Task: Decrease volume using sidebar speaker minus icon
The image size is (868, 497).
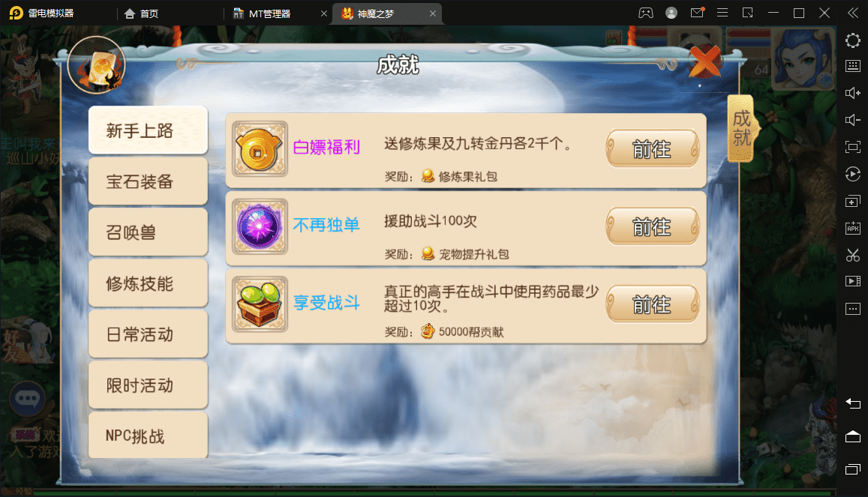Action: [x=852, y=120]
